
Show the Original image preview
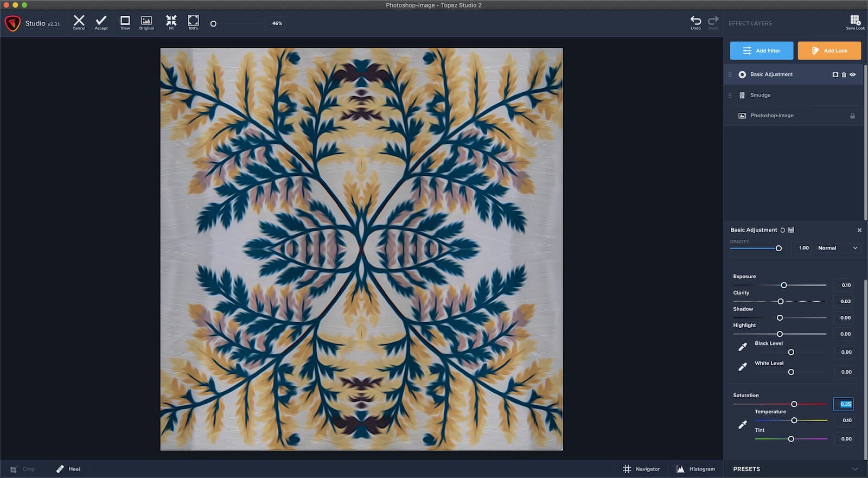[x=146, y=21]
